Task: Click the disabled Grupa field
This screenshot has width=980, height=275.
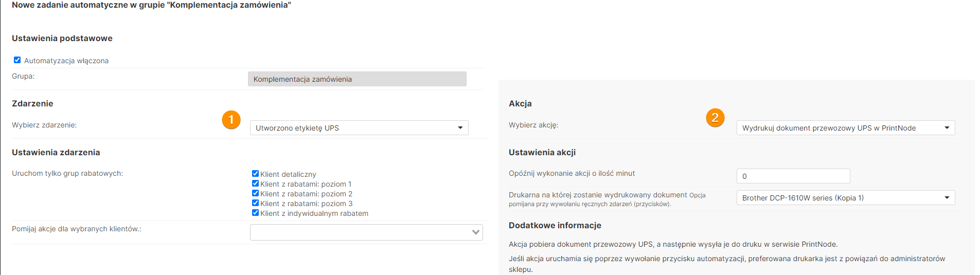Action: 357,79
